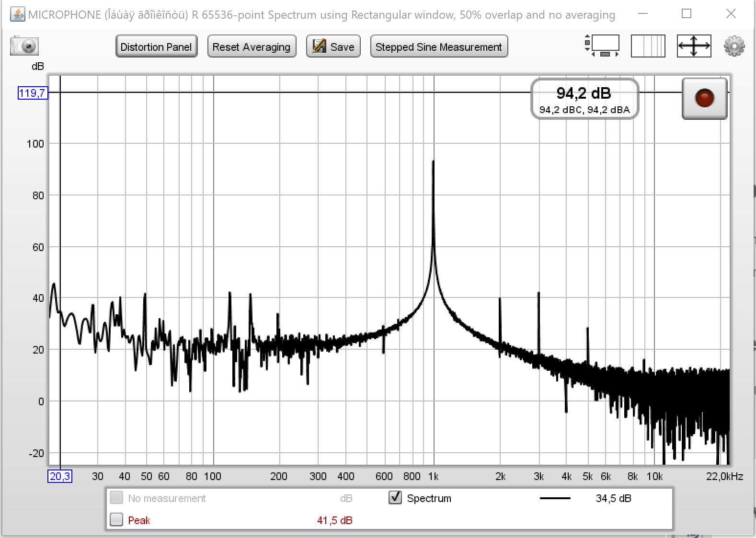756x538 pixels.
Task: Select the 20,3 frequency start field
Action: coord(60,476)
